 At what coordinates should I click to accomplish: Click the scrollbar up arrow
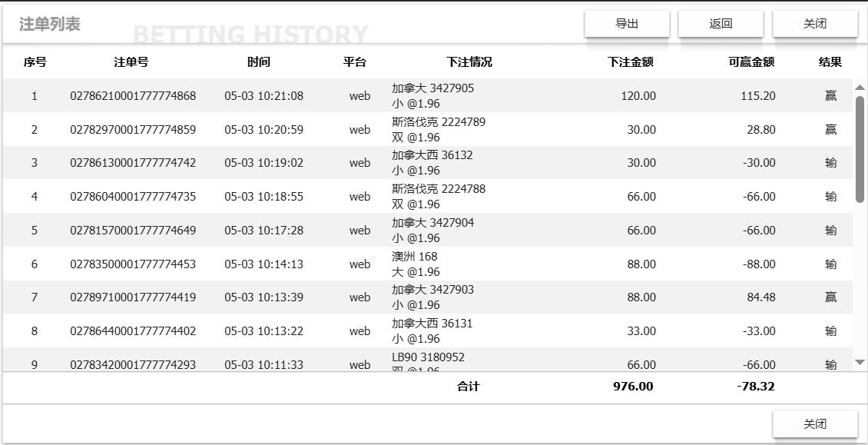860,88
